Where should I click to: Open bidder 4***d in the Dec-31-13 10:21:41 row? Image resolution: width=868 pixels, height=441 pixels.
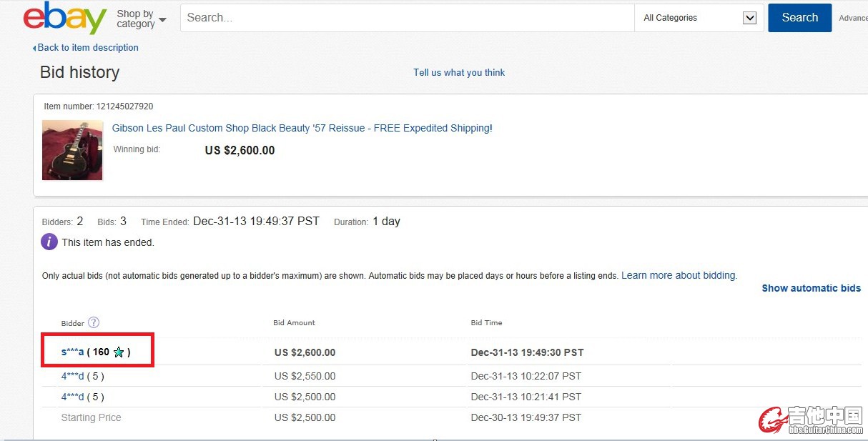73,397
